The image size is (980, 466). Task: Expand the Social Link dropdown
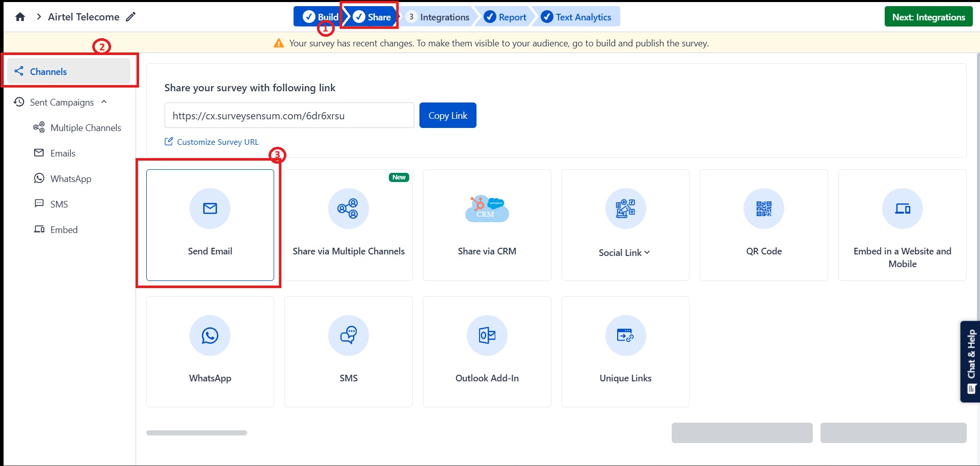point(625,252)
